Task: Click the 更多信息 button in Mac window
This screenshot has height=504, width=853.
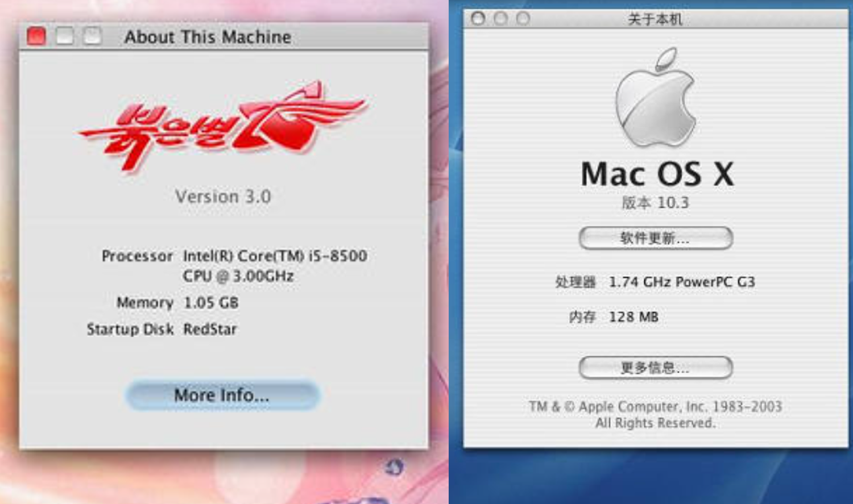Action: pos(656,368)
